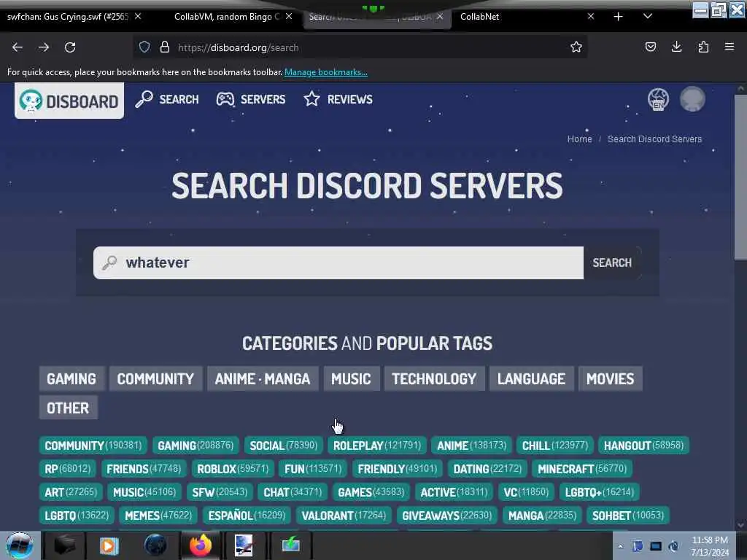Choose the MEMES tag
This screenshot has width=747, height=560.
[x=158, y=516]
